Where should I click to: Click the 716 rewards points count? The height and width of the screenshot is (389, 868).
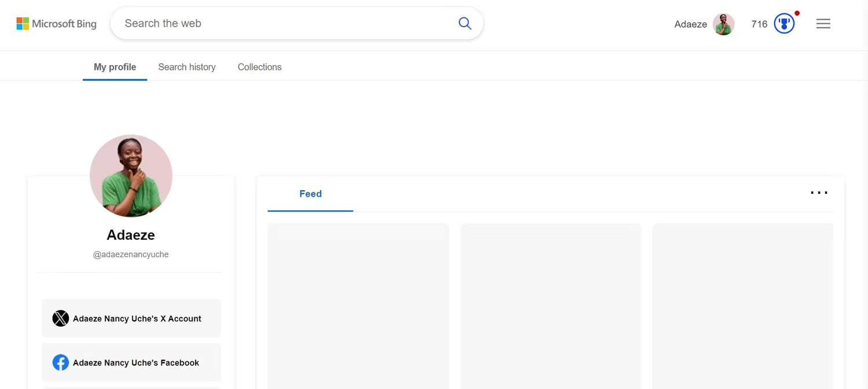(x=759, y=24)
